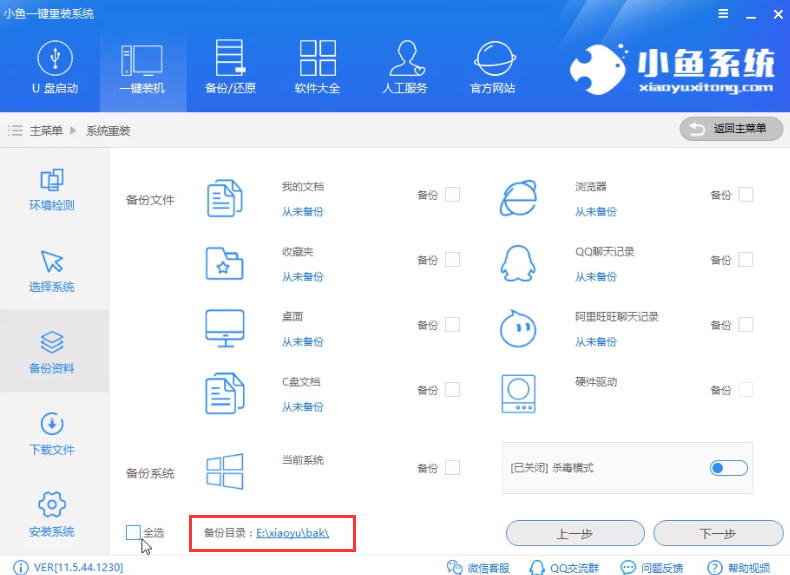Click 从未备份 status under 收藏夹
Screen dimensions: 790x575
pos(303,277)
